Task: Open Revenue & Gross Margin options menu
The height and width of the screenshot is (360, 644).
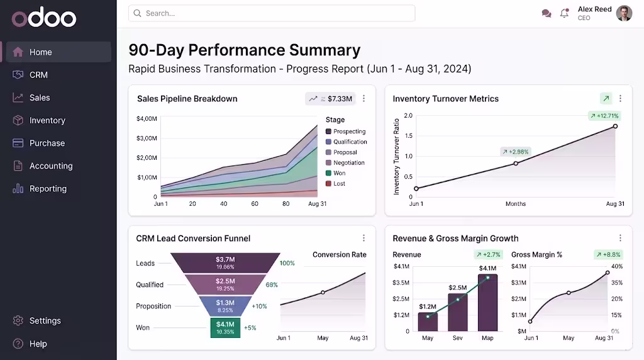Action: click(620, 238)
